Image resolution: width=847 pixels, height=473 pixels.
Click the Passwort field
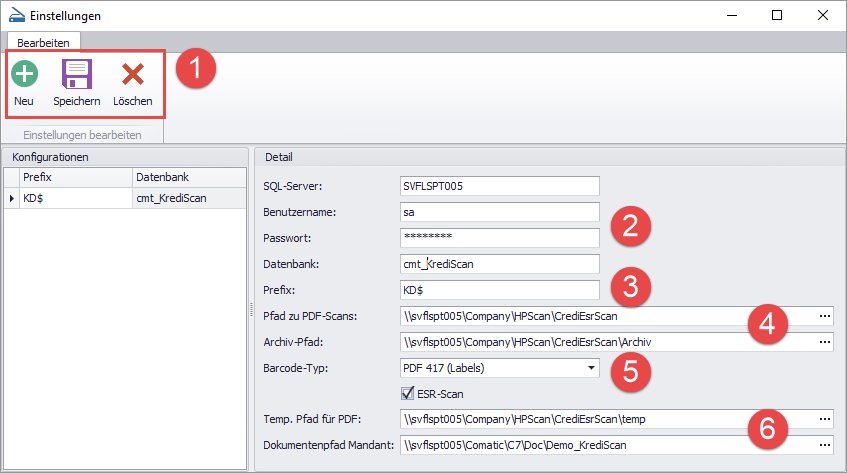click(497, 238)
